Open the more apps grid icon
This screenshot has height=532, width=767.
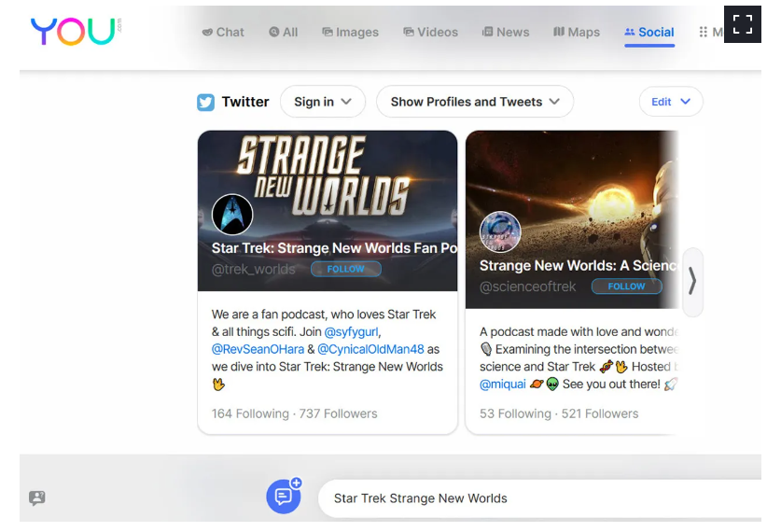click(703, 33)
